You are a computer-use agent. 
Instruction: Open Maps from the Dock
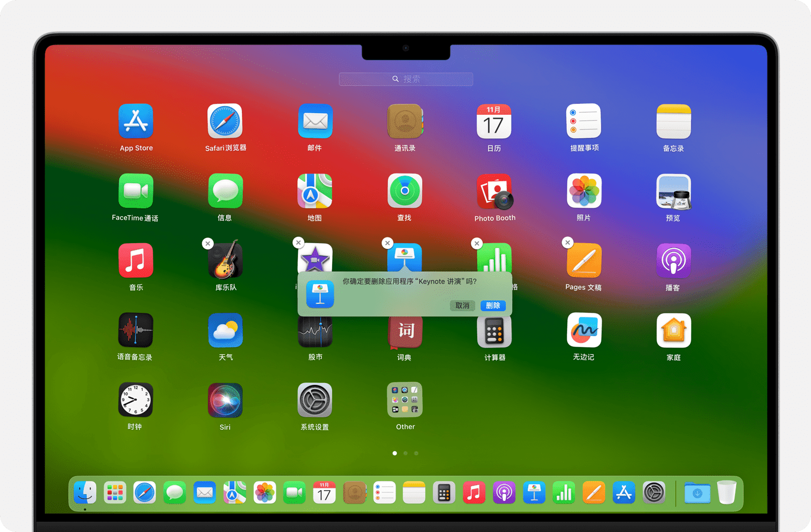(x=234, y=493)
